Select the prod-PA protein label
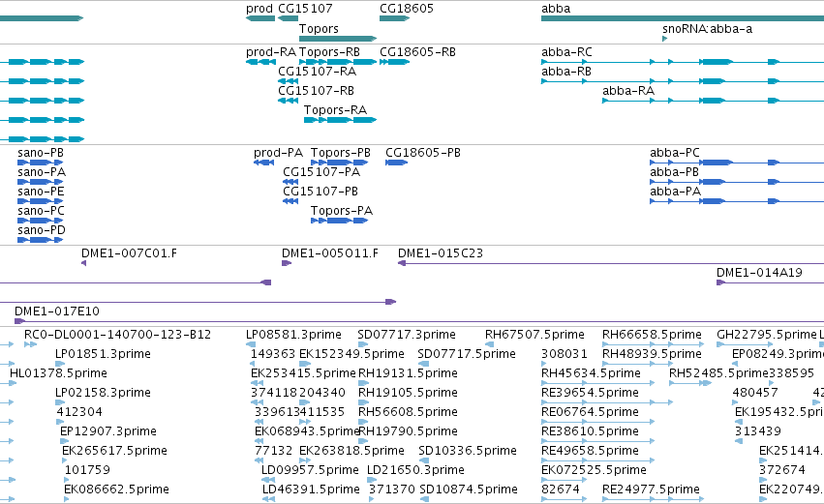 pyautogui.click(x=278, y=153)
